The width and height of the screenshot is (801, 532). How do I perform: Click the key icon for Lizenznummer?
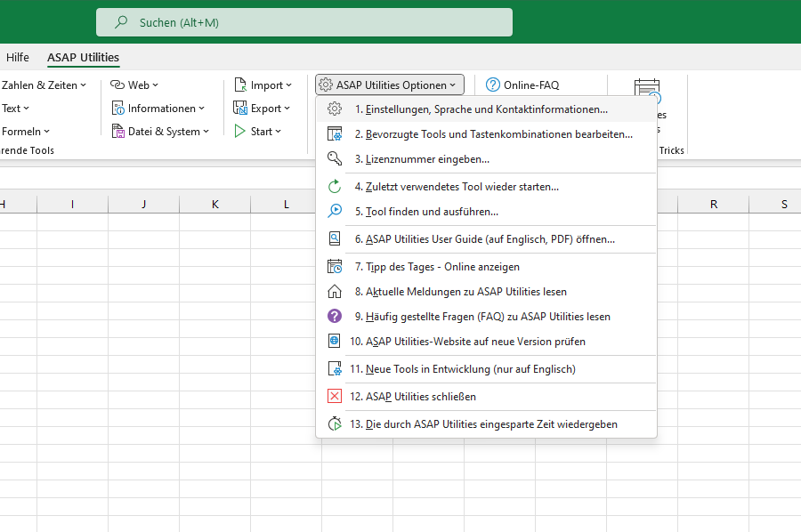pyautogui.click(x=335, y=158)
